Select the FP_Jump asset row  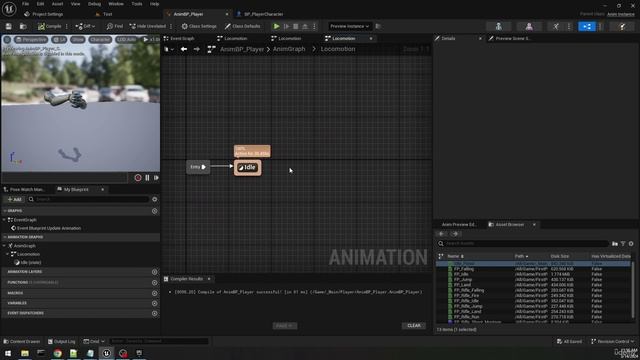(533, 280)
